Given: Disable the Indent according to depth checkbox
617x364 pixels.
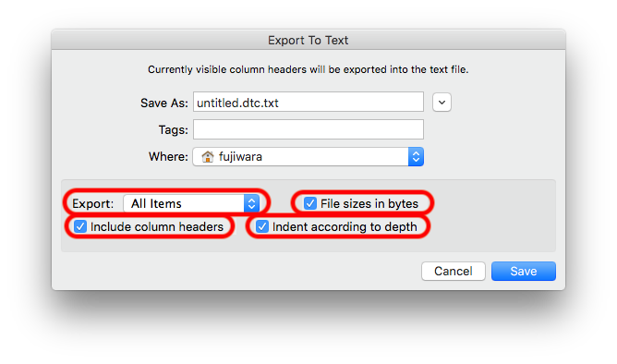Looking at the screenshot, I should click(262, 226).
